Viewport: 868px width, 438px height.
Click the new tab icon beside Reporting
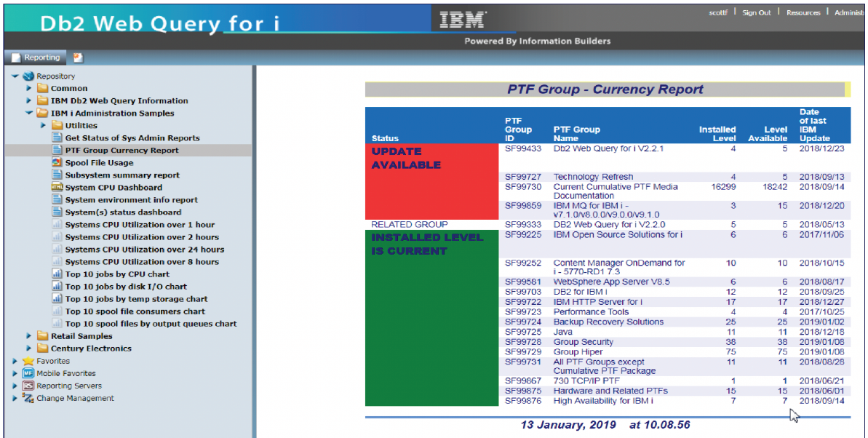click(x=78, y=57)
